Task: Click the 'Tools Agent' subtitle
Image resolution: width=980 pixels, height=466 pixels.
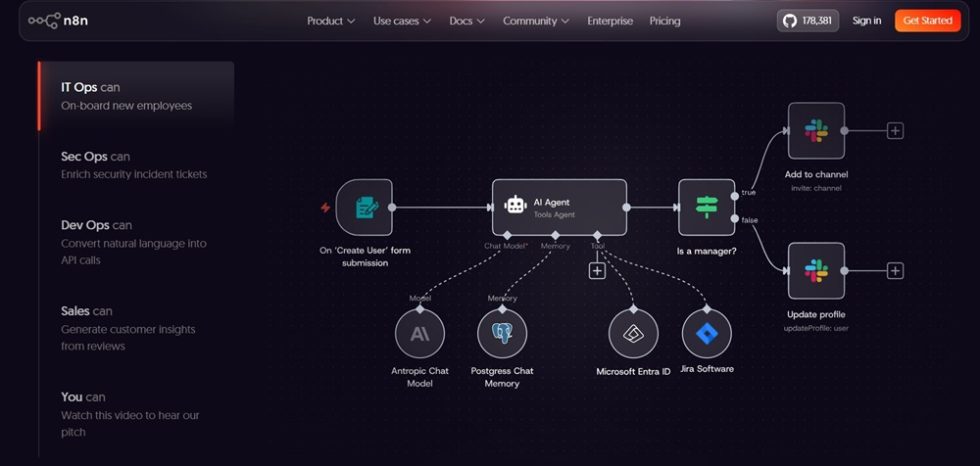Action: click(554, 215)
